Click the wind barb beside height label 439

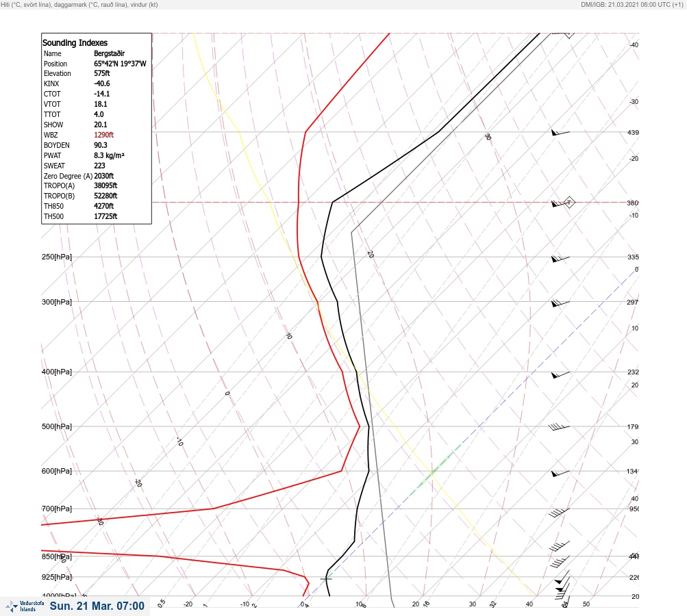click(x=560, y=133)
